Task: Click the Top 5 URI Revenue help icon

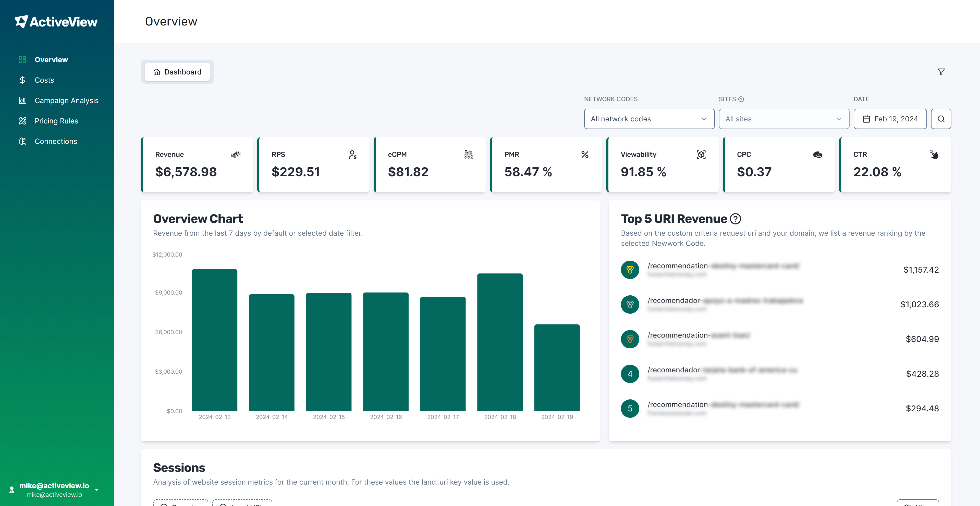Action: [736, 219]
